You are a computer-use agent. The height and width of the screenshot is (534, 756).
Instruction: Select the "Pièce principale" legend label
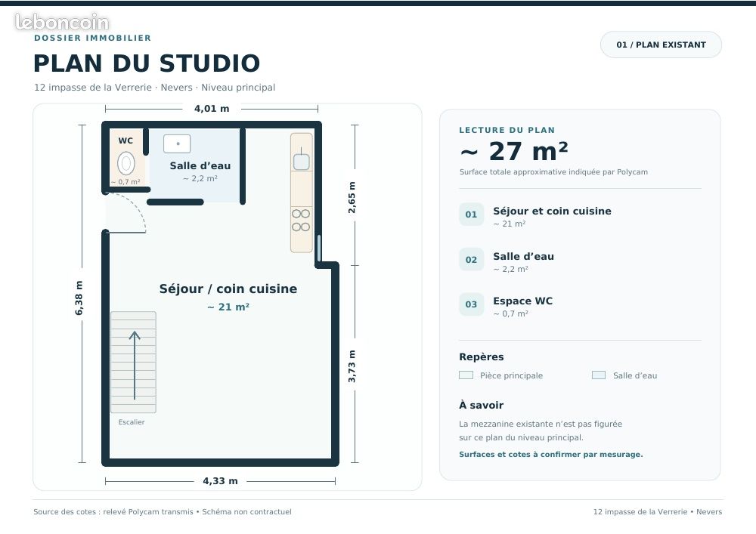512,375
